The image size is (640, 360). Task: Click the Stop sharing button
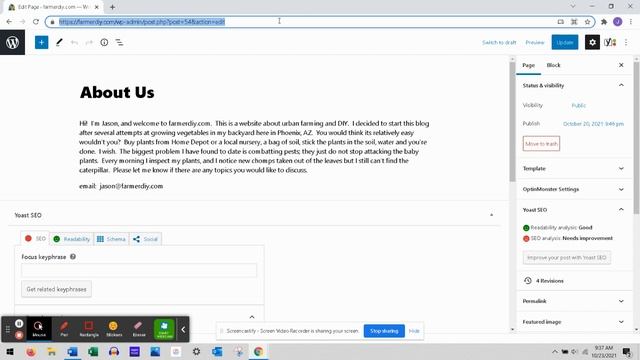[x=384, y=331]
